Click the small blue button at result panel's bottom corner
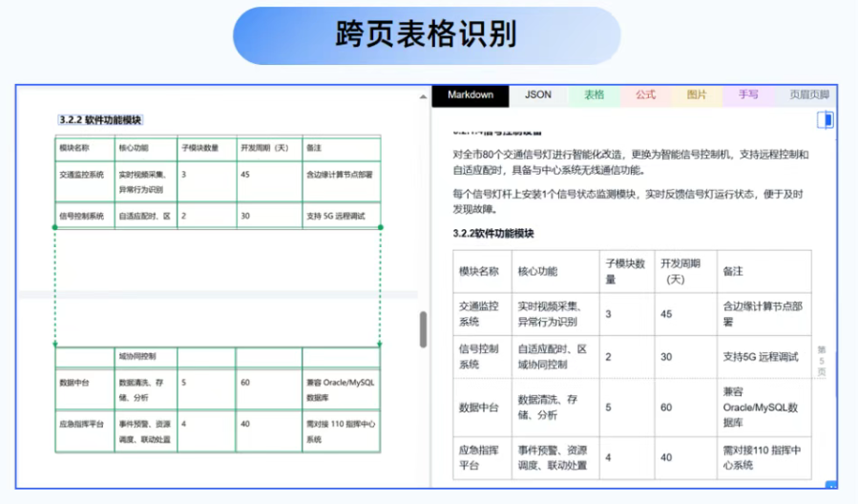Image resolution: width=858 pixels, height=504 pixels. [831, 484]
